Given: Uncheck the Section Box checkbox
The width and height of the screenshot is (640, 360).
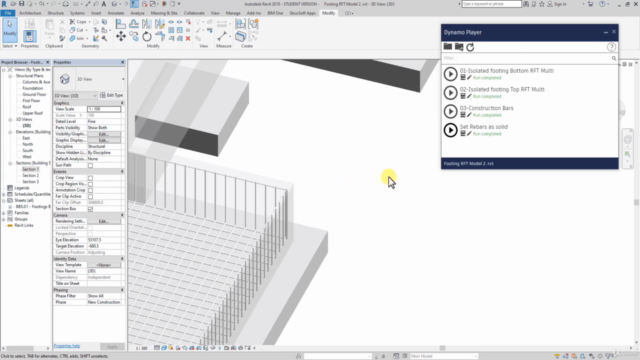Looking at the screenshot, I should pos(90,209).
